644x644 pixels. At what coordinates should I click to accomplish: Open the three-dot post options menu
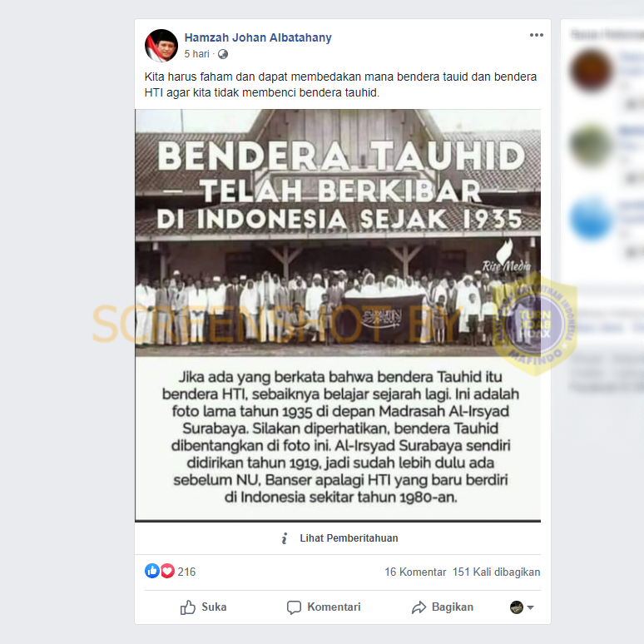point(536,35)
